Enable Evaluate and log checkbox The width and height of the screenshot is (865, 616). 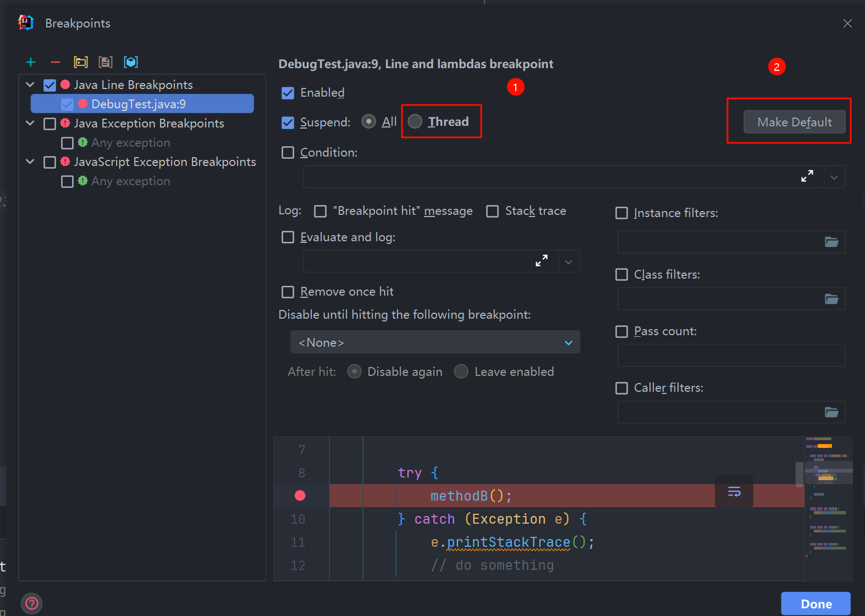(x=288, y=237)
